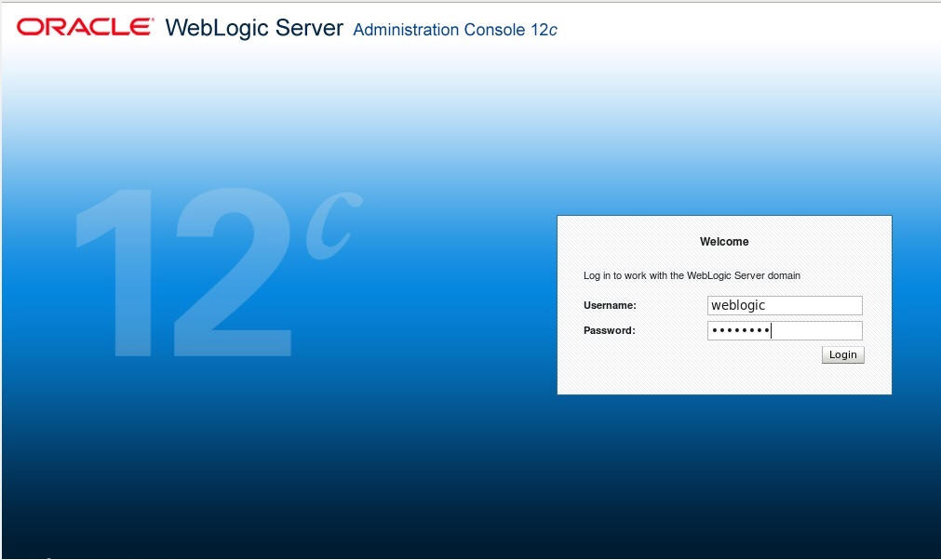This screenshot has width=941, height=560.
Task: Click the 'WebLogic Server' title text
Action: (254, 28)
